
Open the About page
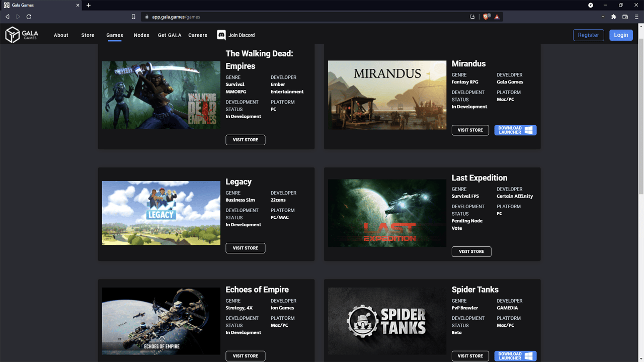[x=61, y=35]
